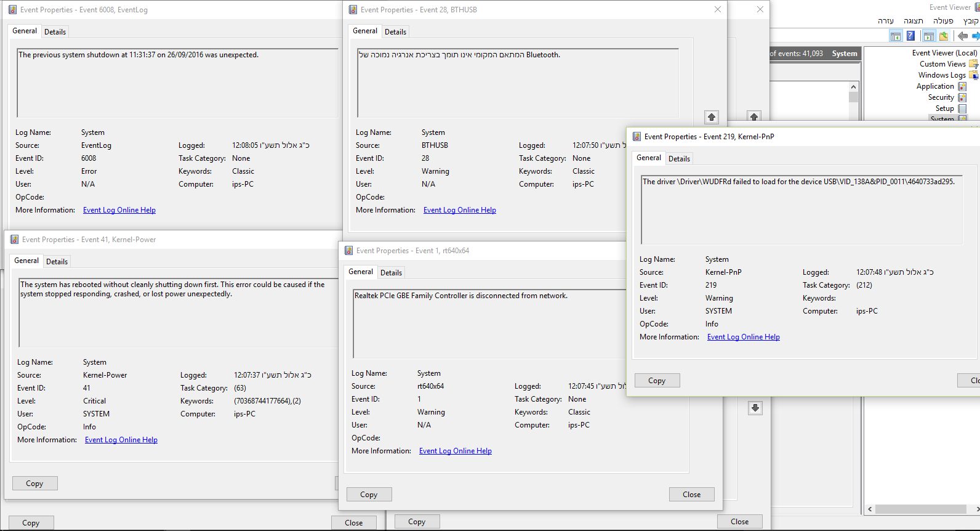The width and height of the screenshot is (980, 531).
Task: Click the Security log icon in the tree
Action: pos(962,97)
